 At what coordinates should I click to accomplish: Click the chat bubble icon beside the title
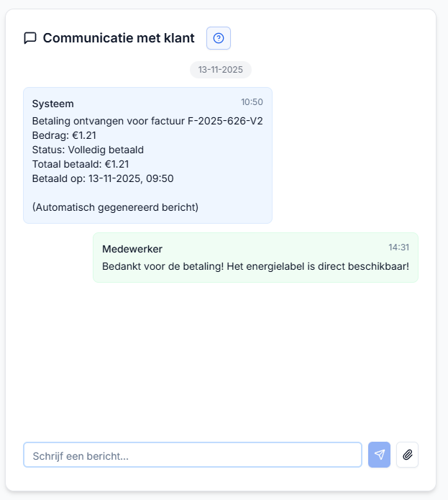(30, 38)
